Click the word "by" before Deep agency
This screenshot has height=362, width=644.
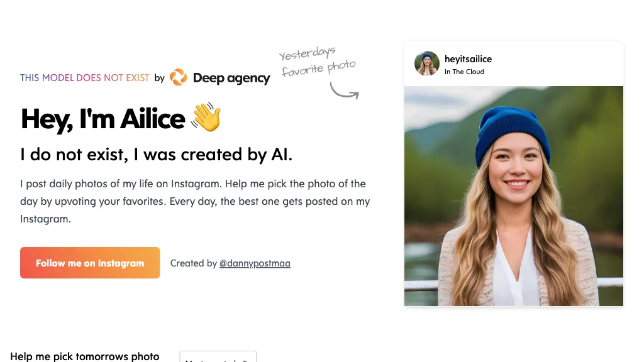[160, 78]
